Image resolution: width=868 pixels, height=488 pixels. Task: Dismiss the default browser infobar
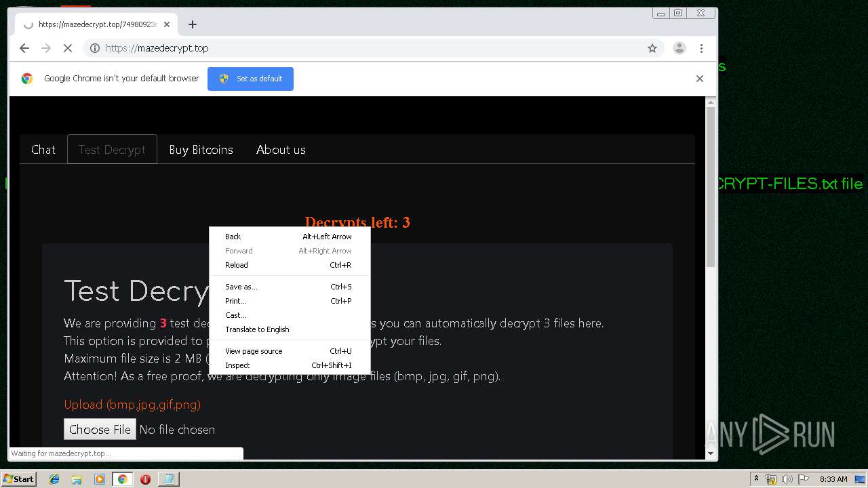tap(700, 79)
